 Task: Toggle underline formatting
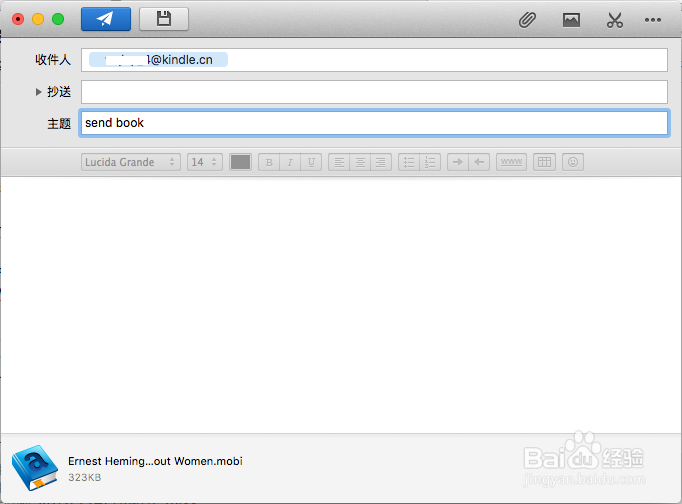pyautogui.click(x=311, y=162)
